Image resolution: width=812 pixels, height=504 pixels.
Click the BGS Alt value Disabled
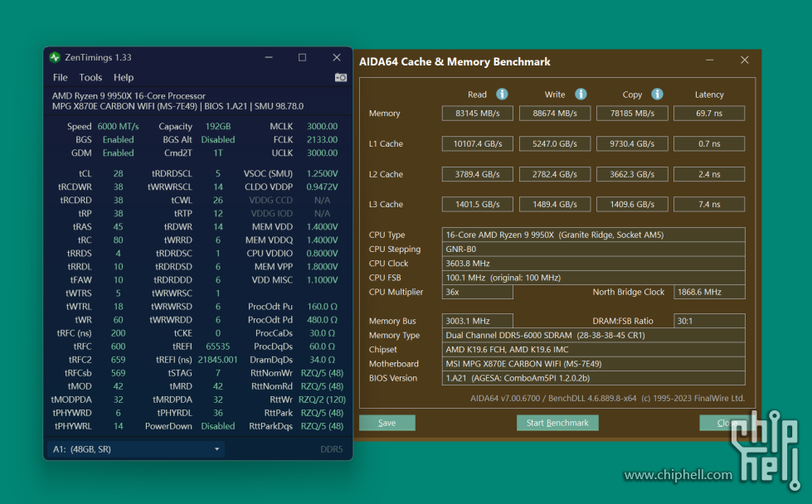[x=218, y=140]
